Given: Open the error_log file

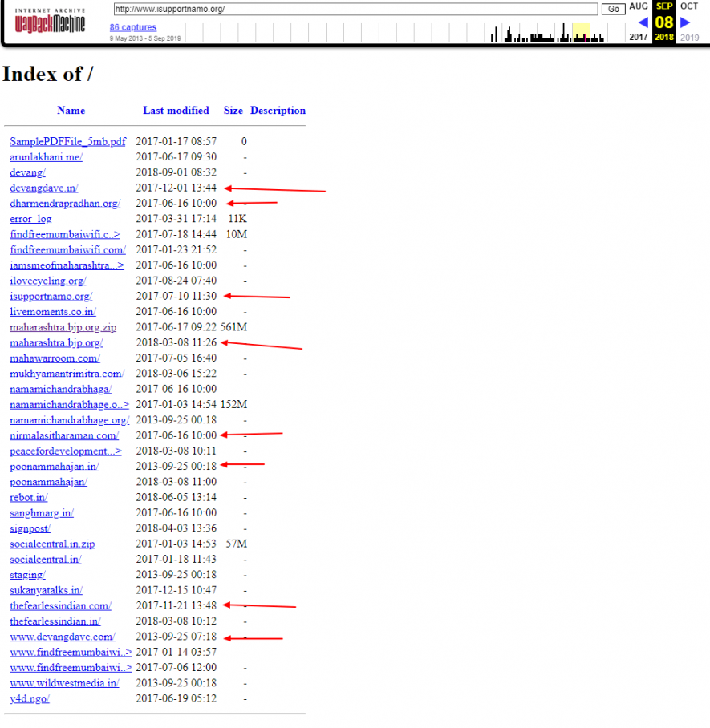Looking at the screenshot, I should point(30,219).
